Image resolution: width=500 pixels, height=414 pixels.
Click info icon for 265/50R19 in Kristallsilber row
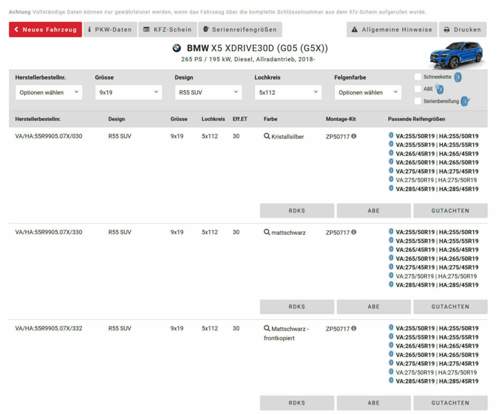click(391, 162)
